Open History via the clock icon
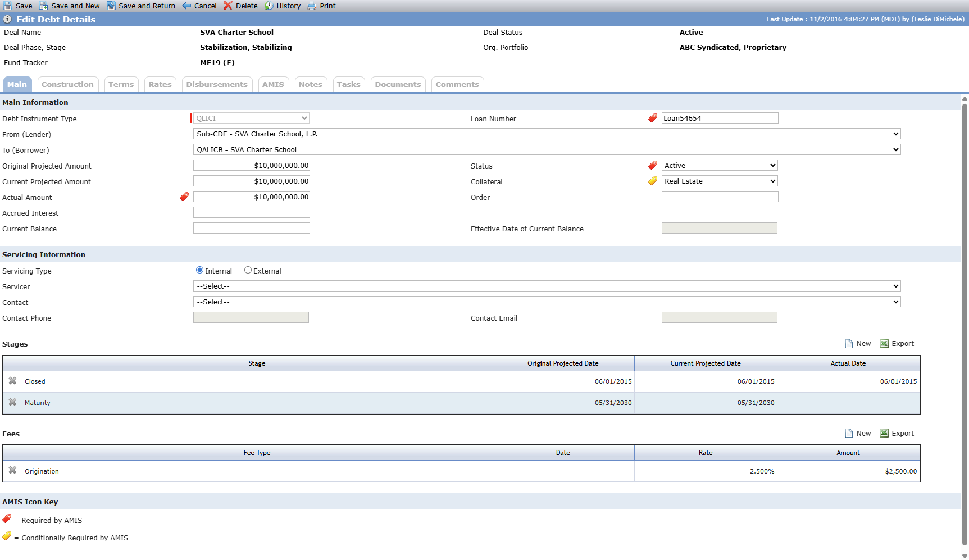The image size is (969, 560). (x=269, y=6)
